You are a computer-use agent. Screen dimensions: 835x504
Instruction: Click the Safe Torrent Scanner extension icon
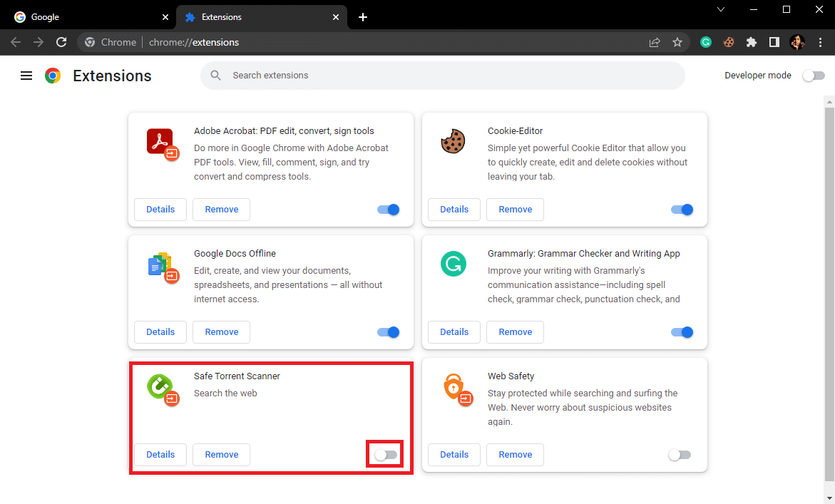[x=163, y=389]
